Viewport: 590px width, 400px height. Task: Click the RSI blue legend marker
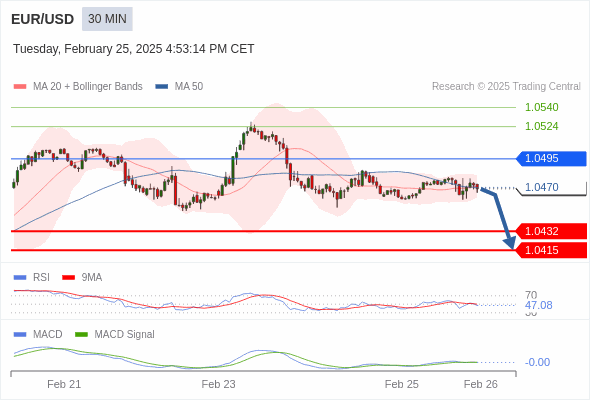[x=20, y=278]
